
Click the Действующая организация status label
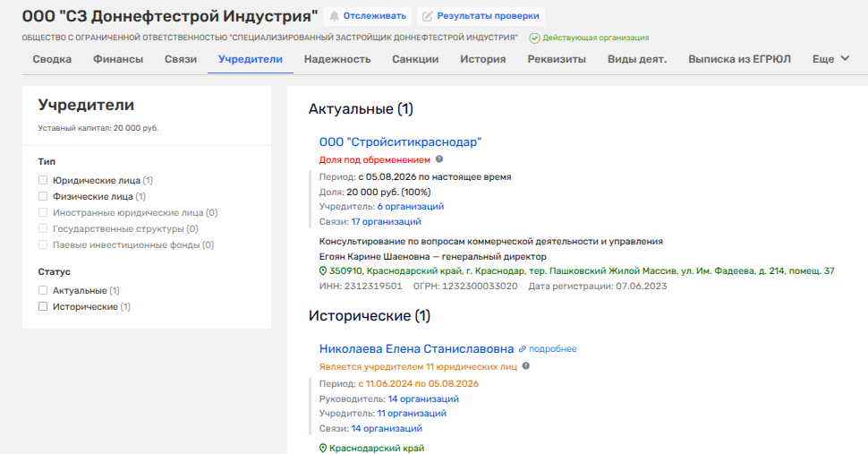point(596,39)
